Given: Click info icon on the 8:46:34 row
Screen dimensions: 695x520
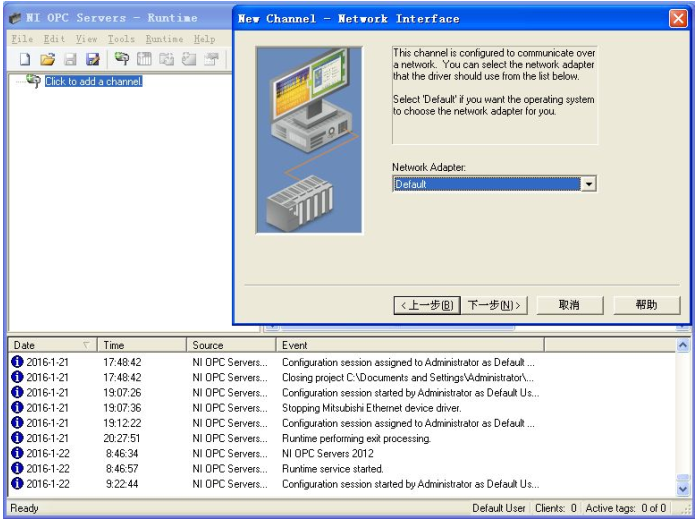Looking at the screenshot, I should pos(17,453).
